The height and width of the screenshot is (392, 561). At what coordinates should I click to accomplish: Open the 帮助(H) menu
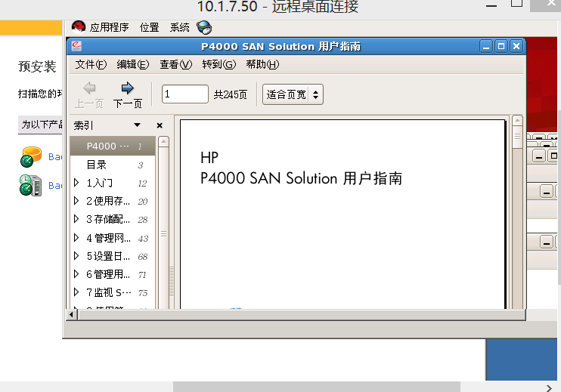tap(262, 64)
